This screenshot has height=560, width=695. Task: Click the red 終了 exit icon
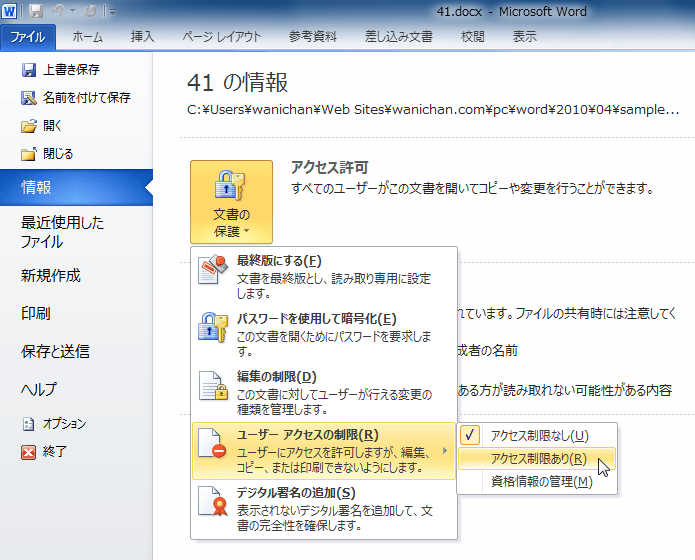[28, 452]
